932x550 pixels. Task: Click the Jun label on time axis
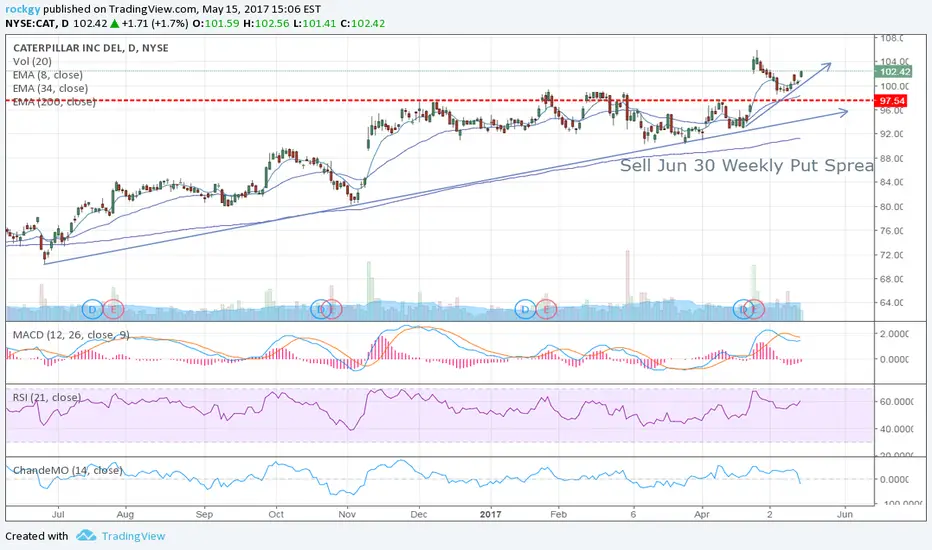845,514
